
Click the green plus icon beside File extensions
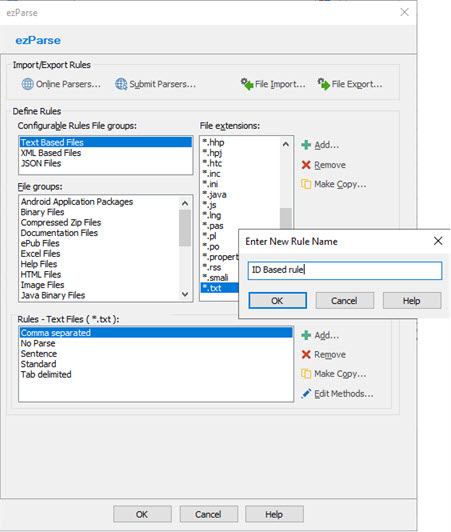tap(306, 145)
